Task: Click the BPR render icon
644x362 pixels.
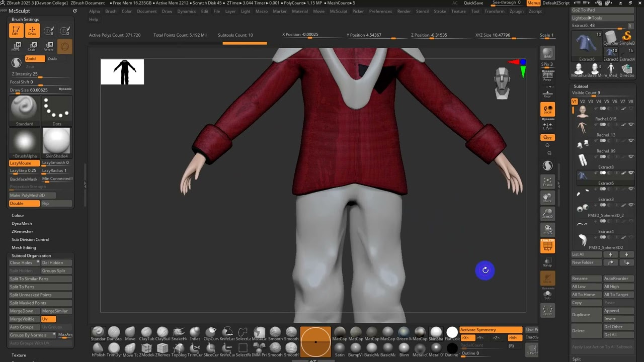Action: click(x=547, y=53)
